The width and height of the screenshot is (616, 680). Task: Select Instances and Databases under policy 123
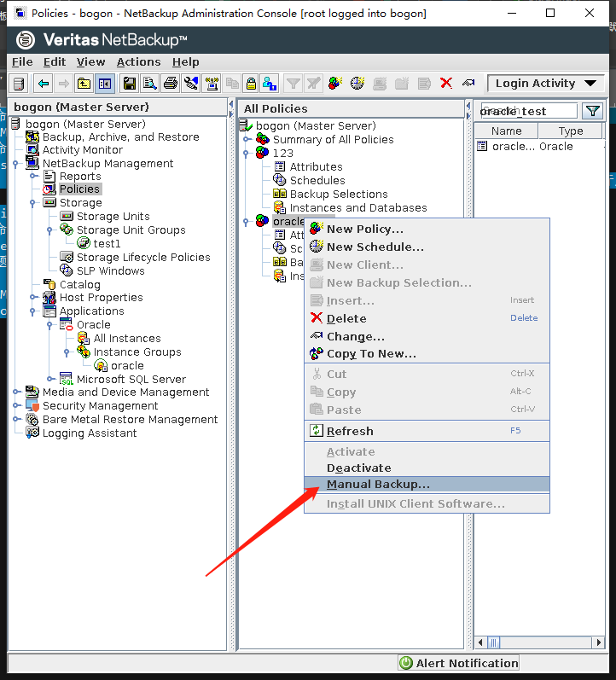tap(358, 207)
